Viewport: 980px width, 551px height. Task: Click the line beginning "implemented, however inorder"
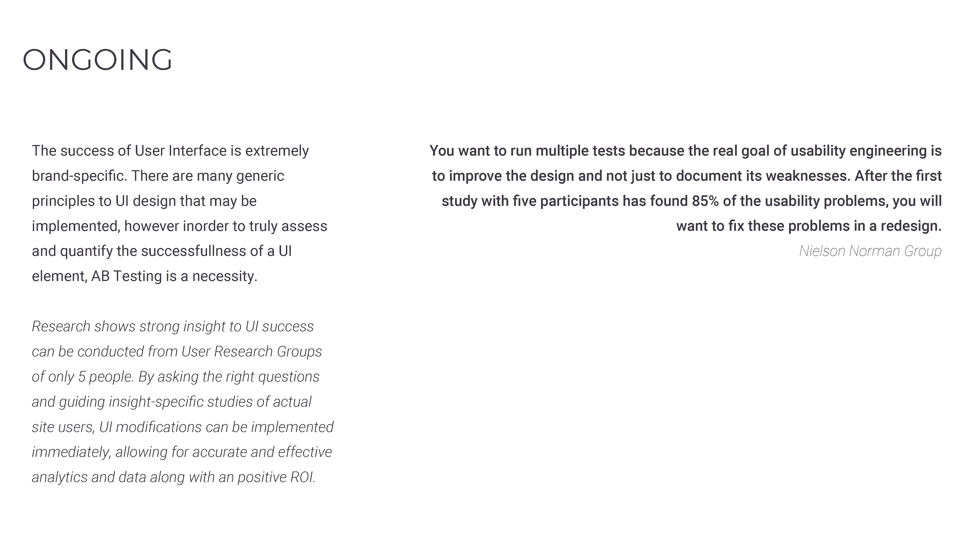[179, 226]
